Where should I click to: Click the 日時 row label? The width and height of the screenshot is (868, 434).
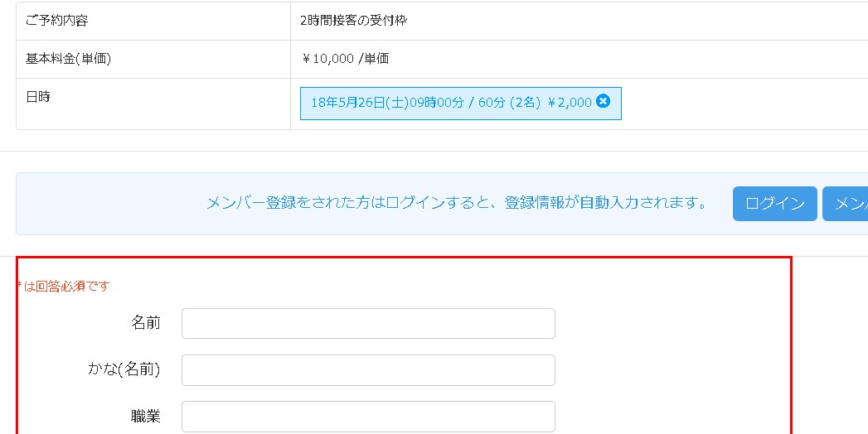pyautogui.click(x=37, y=97)
